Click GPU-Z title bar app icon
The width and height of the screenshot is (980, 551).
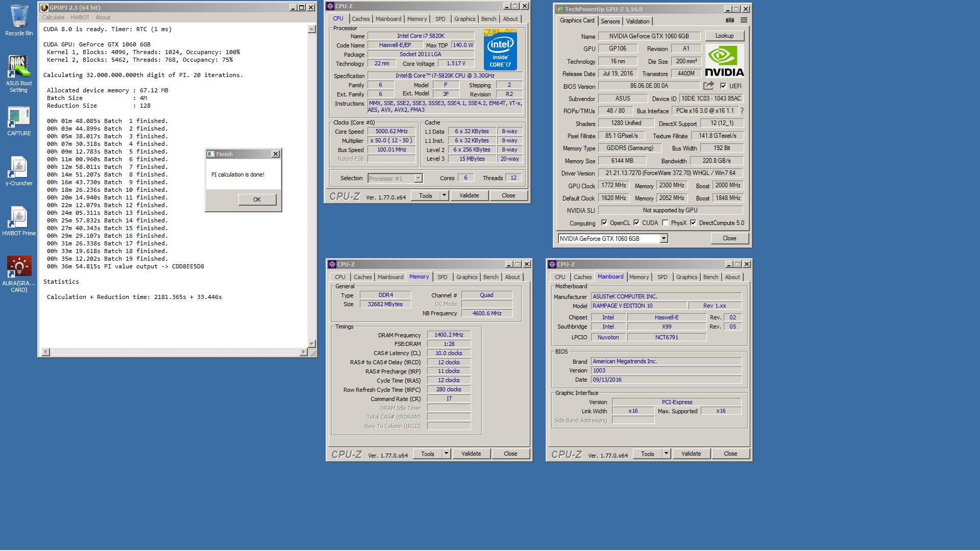coord(560,9)
